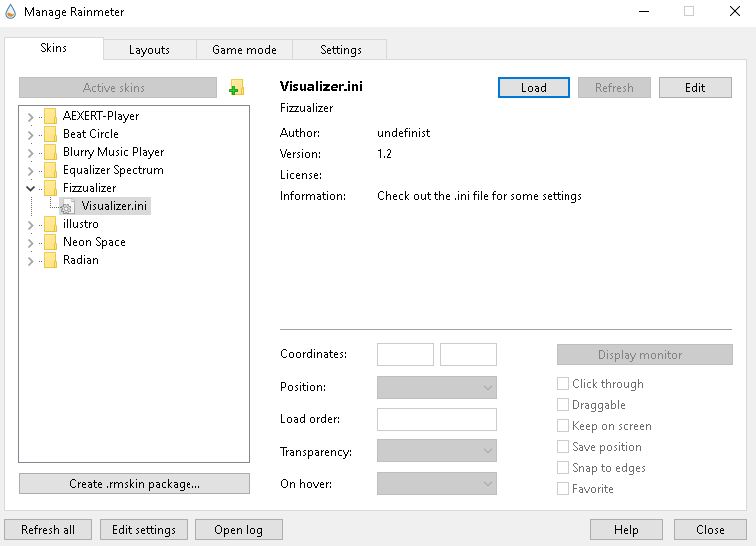Click the Equalizer Spectrum folder icon
The image size is (756, 546).
tap(50, 170)
